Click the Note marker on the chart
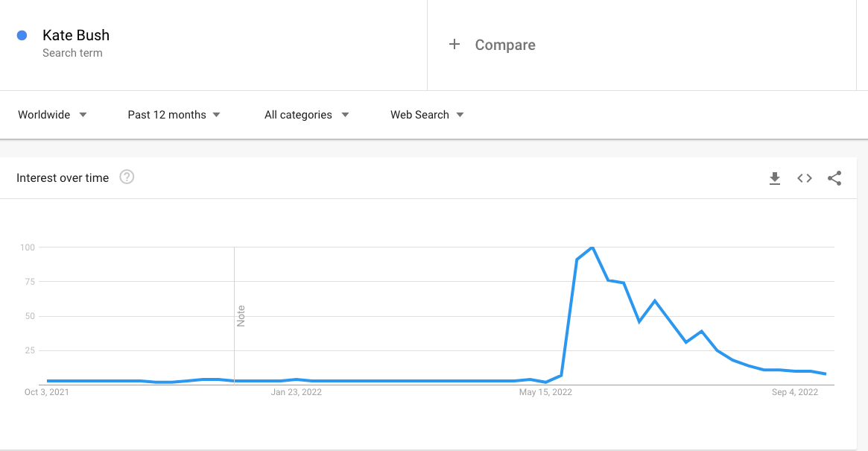 click(x=241, y=316)
